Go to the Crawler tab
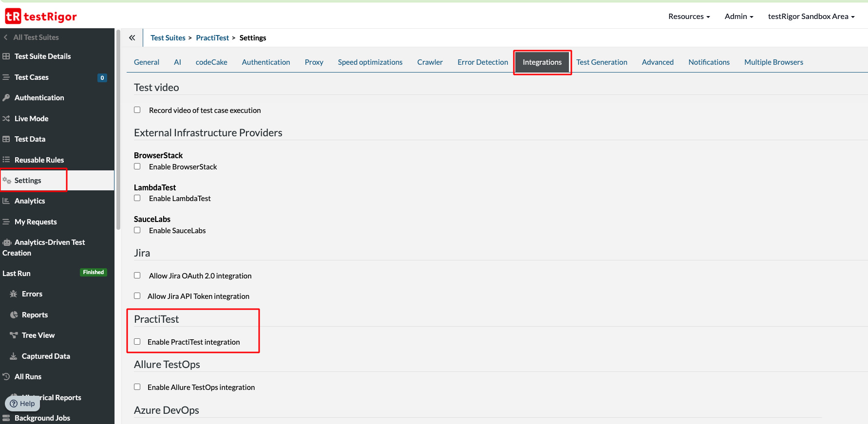 coord(430,62)
